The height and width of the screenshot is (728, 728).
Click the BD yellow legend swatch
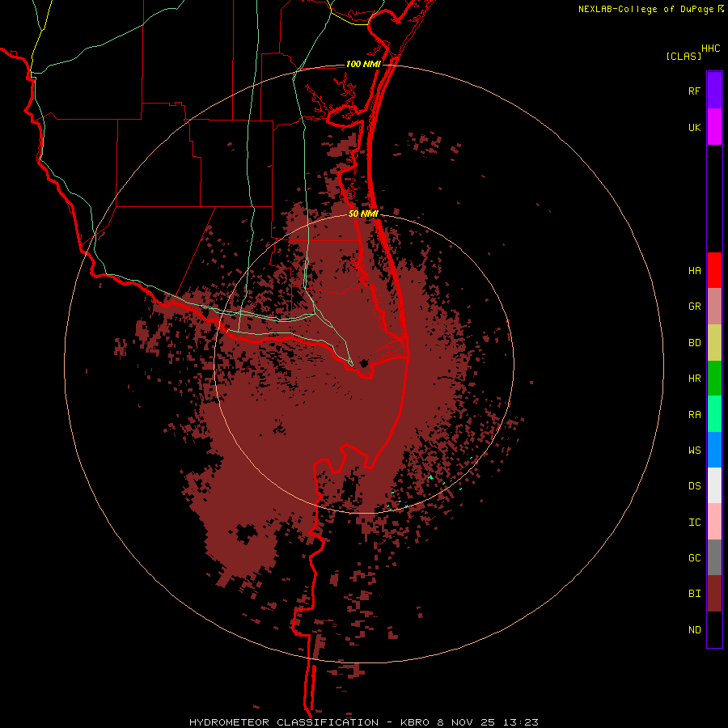(714, 343)
